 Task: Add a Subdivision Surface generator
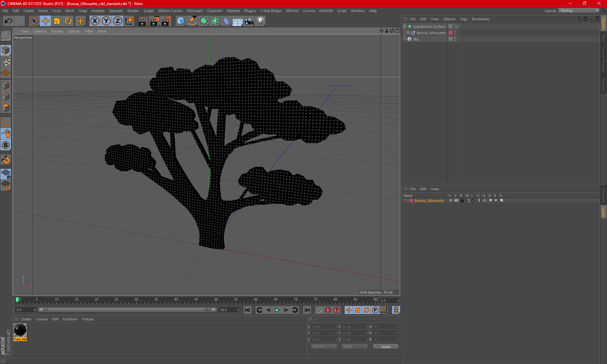(204, 21)
